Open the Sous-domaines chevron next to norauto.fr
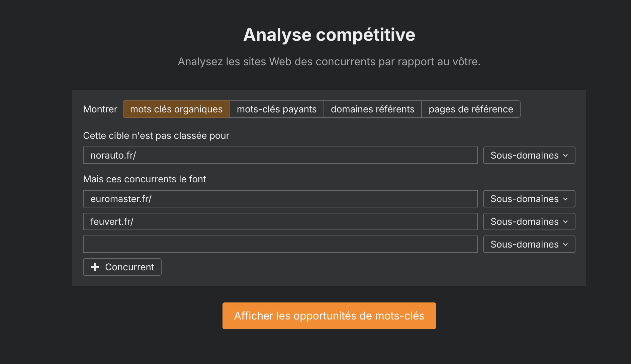The height and width of the screenshot is (364, 631). click(x=565, y=155)
